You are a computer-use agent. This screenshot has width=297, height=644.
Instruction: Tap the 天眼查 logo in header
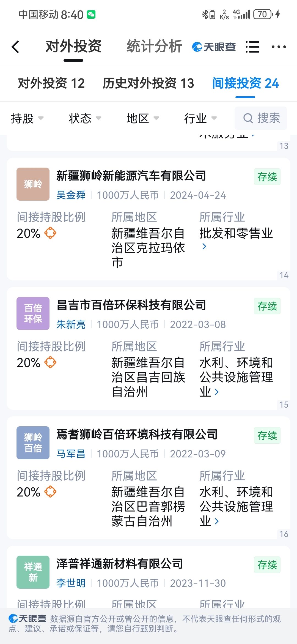[x=214, y=47]
